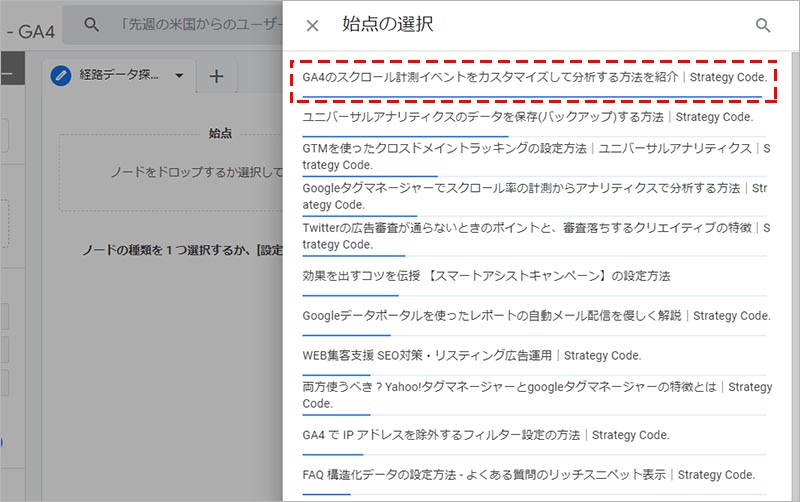The height and width of the screenshot is (502, 800).
Task: Select Twitterの広告審査が通らない entry
Action: [x=535, y=236]
